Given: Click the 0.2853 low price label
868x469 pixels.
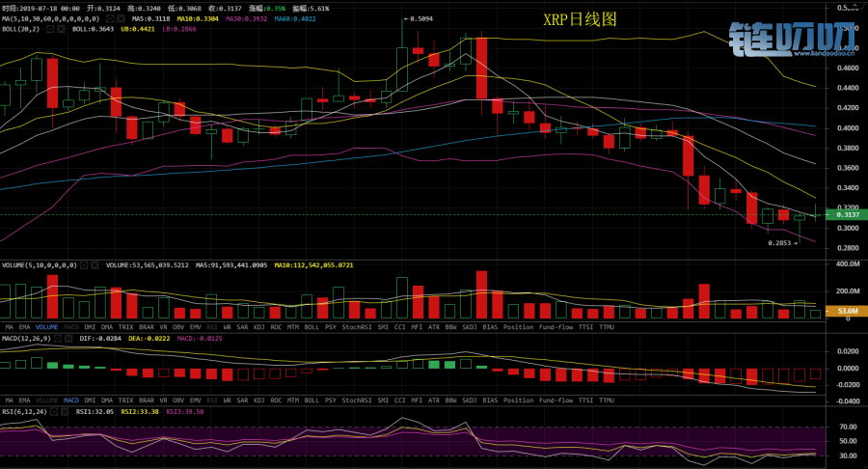Looking at the screenshot, I should [x=779, y=243].
